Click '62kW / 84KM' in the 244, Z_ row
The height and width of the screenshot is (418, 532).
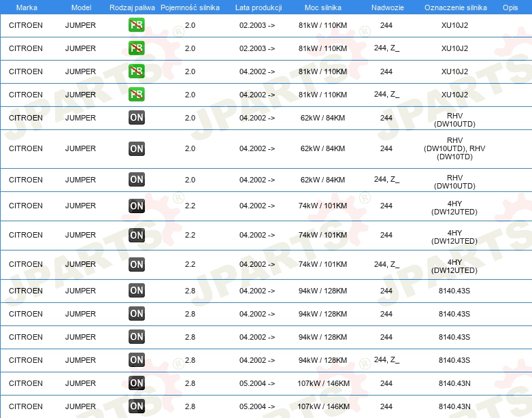click(x=322, y=180)
